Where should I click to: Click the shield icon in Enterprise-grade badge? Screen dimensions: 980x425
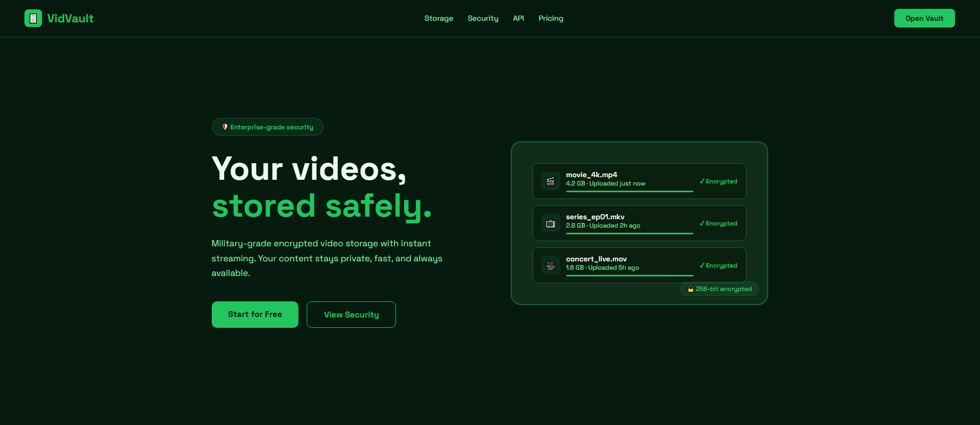[x=225, y=127]
